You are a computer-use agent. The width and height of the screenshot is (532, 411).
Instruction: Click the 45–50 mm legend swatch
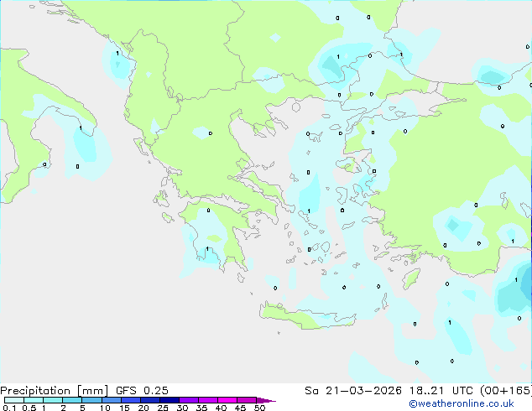point(247,400)
